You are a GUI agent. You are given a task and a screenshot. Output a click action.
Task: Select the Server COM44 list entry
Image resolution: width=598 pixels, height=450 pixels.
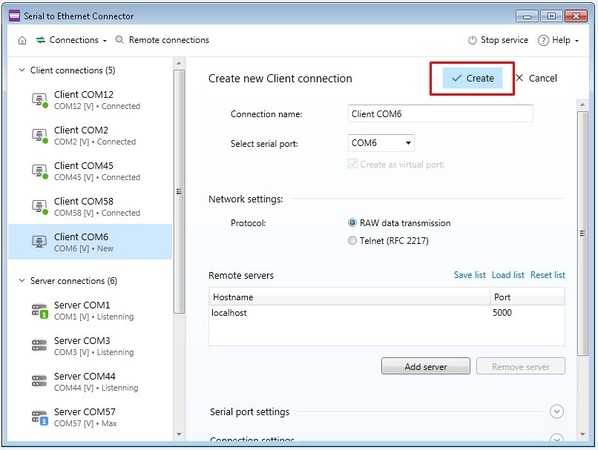(90, 381)
